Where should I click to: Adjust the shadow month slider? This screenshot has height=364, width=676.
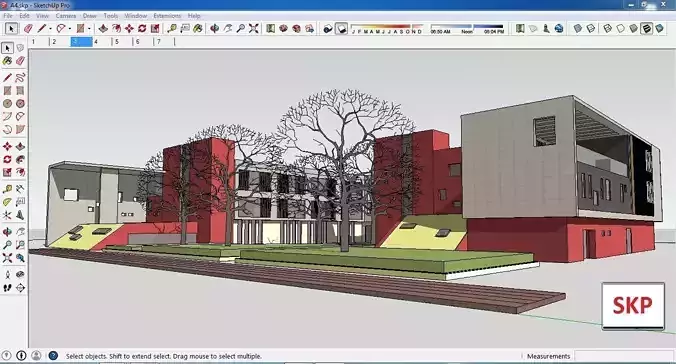[387, 29]
